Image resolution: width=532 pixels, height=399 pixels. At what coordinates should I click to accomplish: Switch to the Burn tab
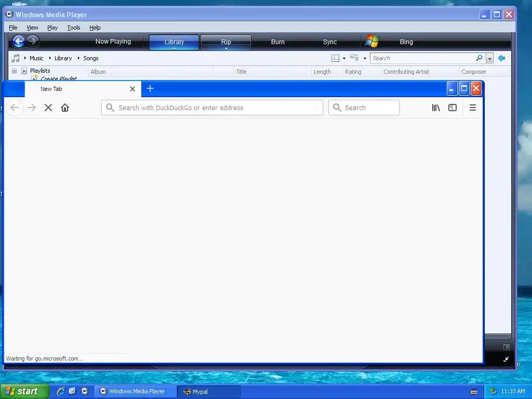[277, 42]
